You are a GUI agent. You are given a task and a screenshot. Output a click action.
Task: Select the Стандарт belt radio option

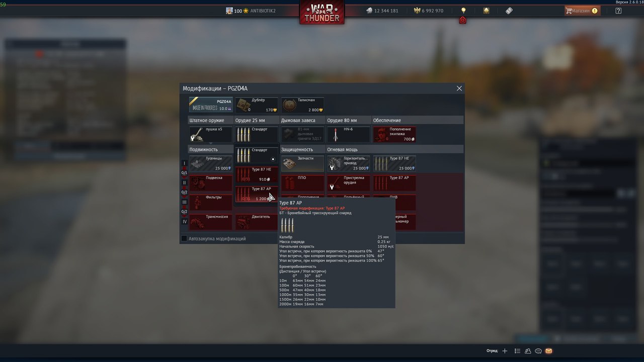pos(257,155)
